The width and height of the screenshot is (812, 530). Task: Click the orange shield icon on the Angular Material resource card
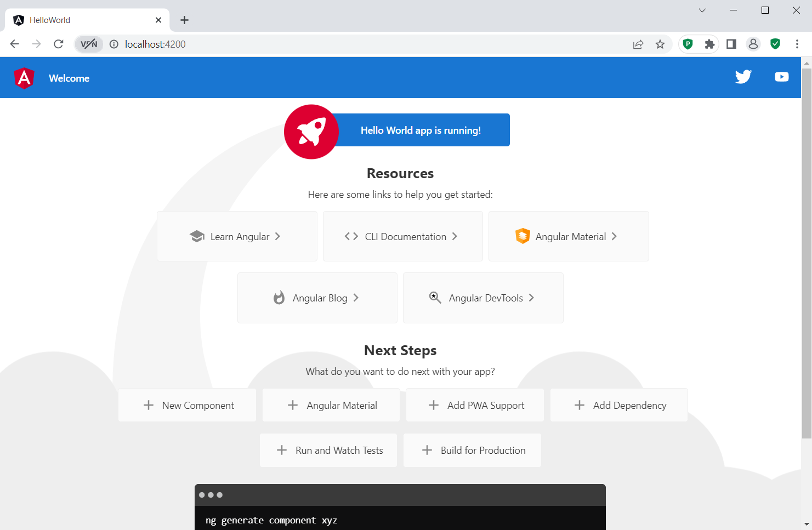tap(523, 236)
